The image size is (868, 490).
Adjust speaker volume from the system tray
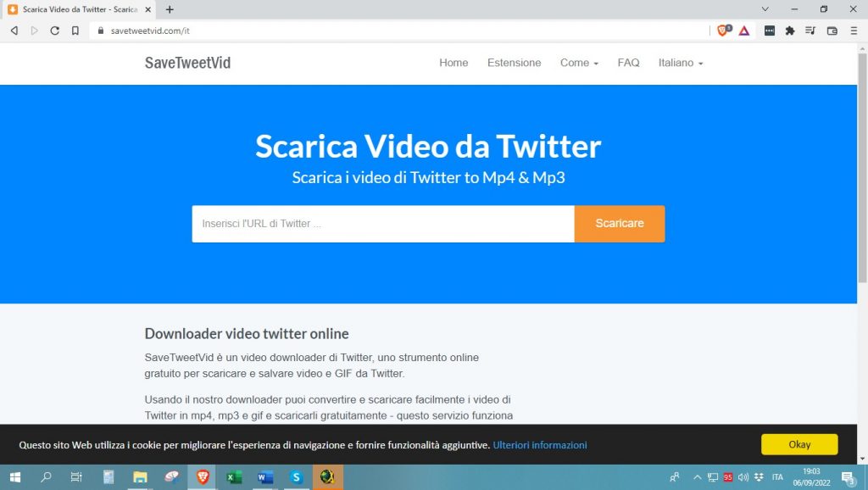pos(743,476)
